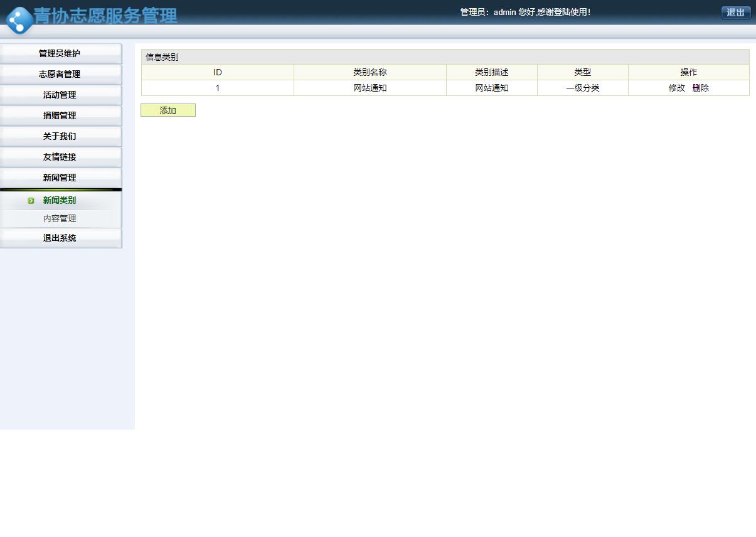The width and height of the screenshot is (756, 537).
Task: Select 新闻类别 submenu item
Action: (x=60, y=201)
